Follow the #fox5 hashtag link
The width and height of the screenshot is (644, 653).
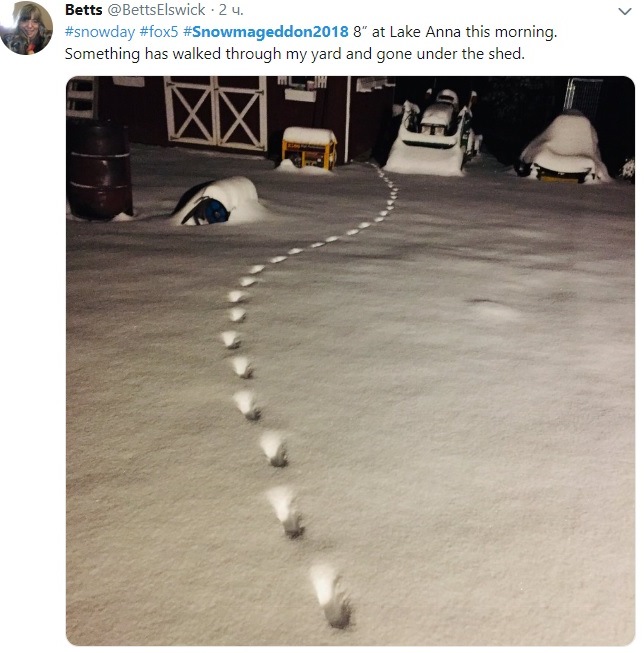click(x=159, y=32)
